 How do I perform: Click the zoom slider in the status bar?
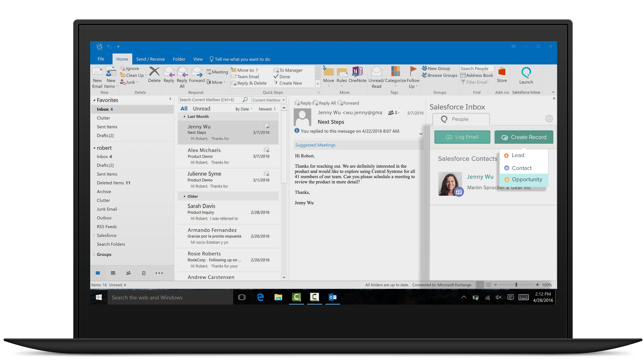516,285
